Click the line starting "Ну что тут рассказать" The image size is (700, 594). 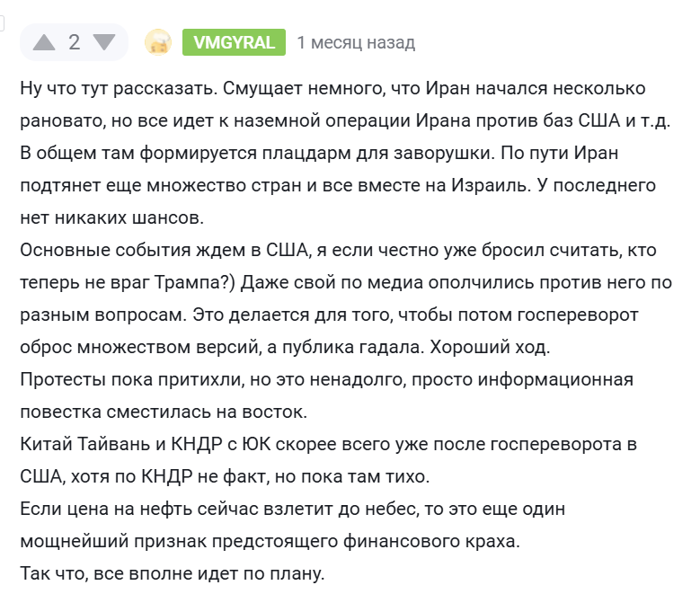pyautogui.click(x=332, y=88)
